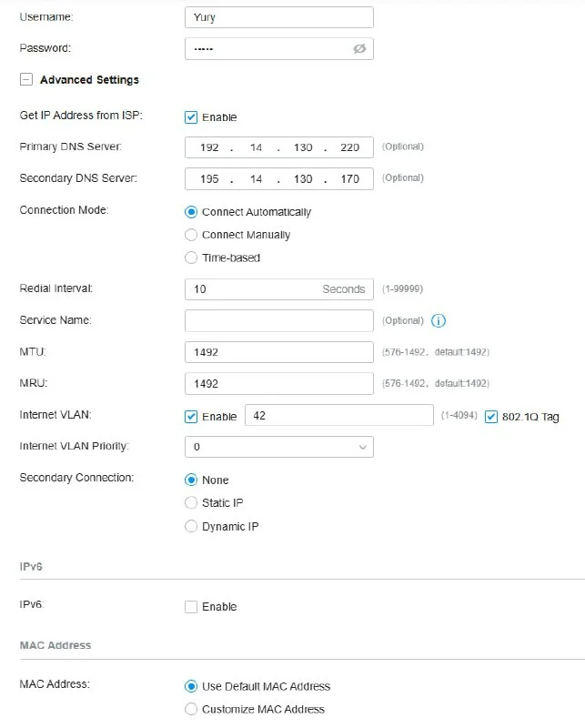Viewport: 585px width, 728px height.
Task: Select Time-based connection mode
Action: pyautogui.click(x=191, y=258)
